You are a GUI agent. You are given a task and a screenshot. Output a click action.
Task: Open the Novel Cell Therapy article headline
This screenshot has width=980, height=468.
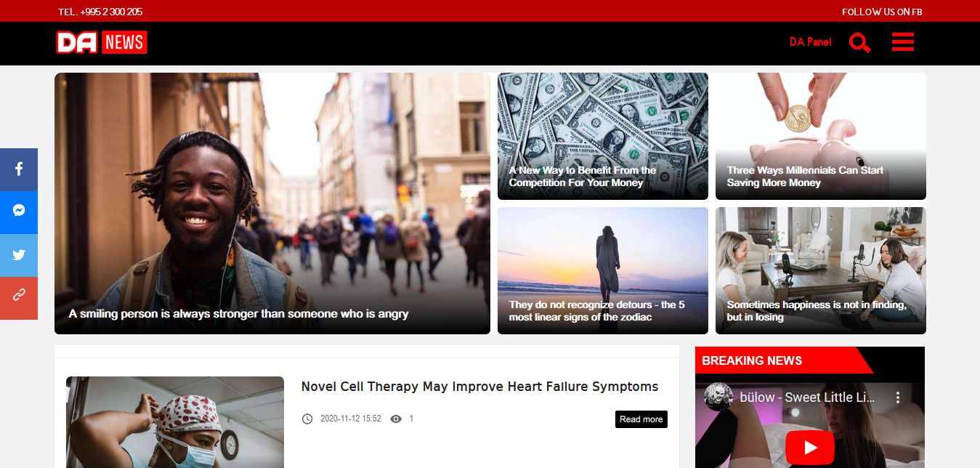(479, 387)
